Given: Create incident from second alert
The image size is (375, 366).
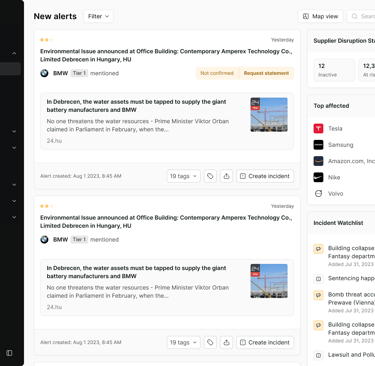Looking at the screenshot, I should tap(265, 342).
